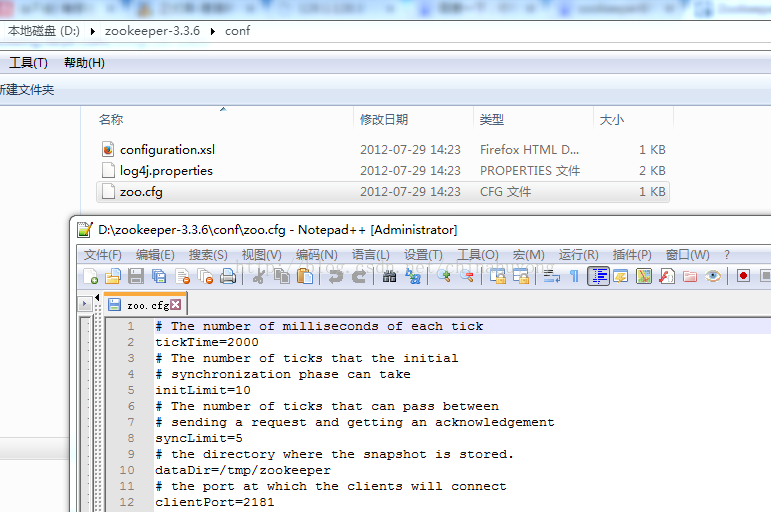
Task: Toggle the Word Wrap toolbar icon
Action: pyautogui.click(x=551, y=276)
